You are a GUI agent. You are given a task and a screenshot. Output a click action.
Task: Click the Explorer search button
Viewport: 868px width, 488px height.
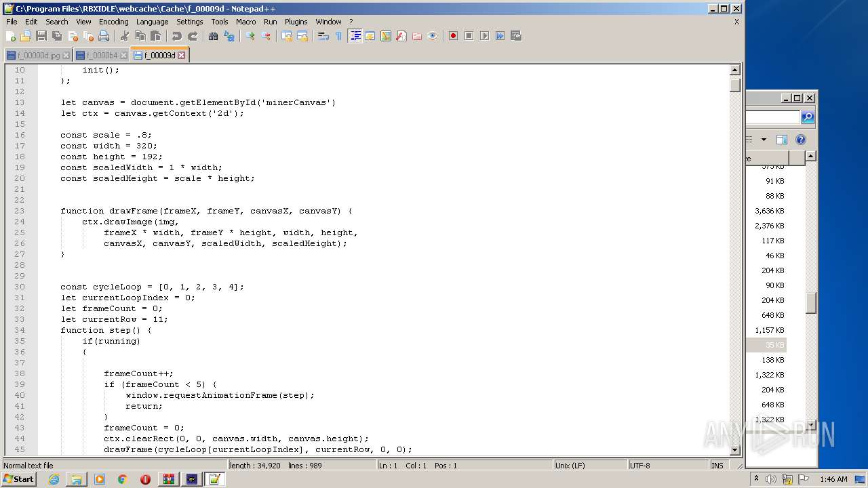807,117
